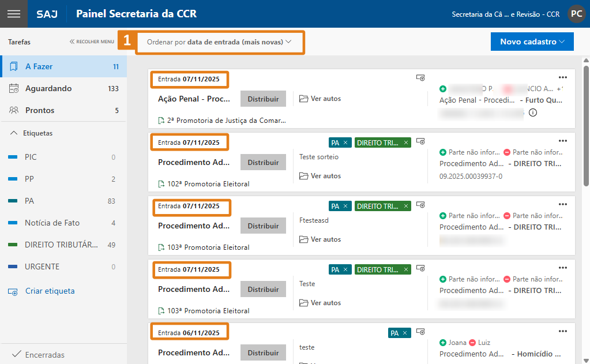Screen dimensions: 590x364
Task: Open the hamburger main menu
Action: pos(13,14)
